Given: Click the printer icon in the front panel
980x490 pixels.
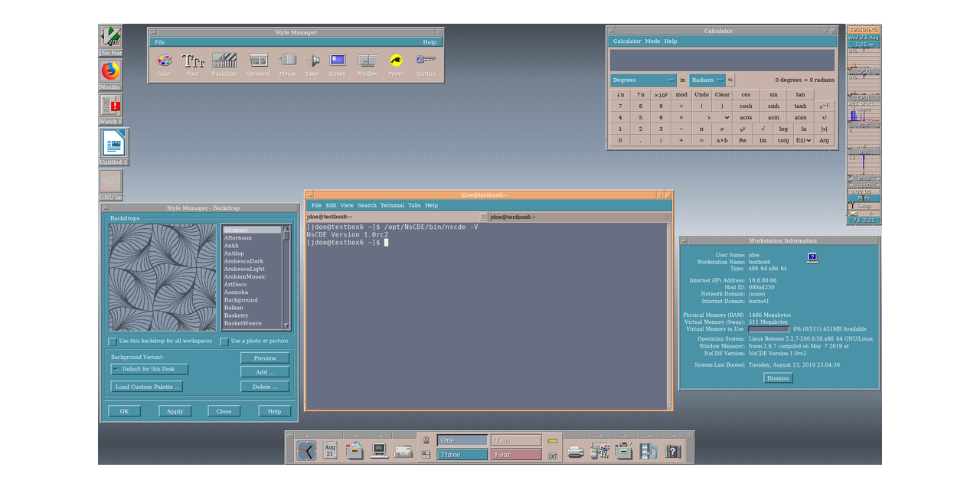Looking at the screenshot, I should (x=576, y=451).
